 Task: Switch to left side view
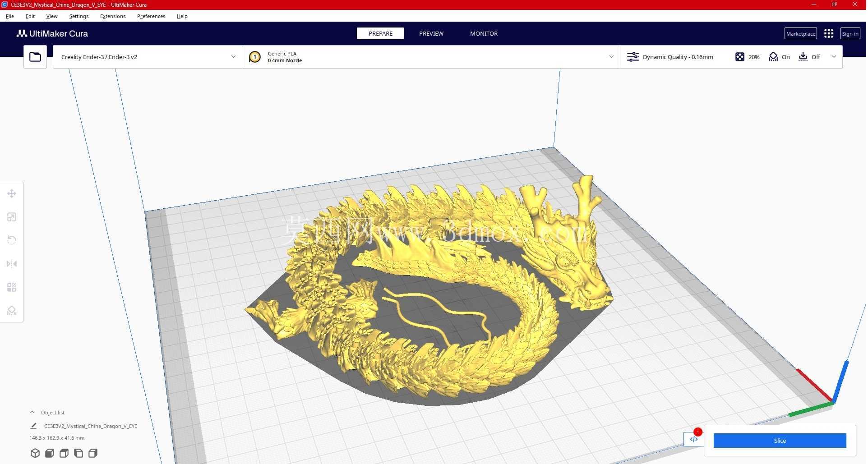pos(78,453)
